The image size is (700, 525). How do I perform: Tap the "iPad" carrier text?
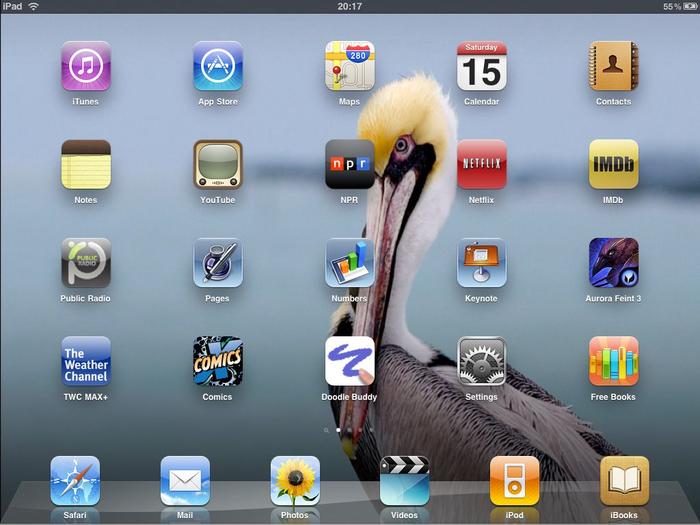[x=12, y=6]
